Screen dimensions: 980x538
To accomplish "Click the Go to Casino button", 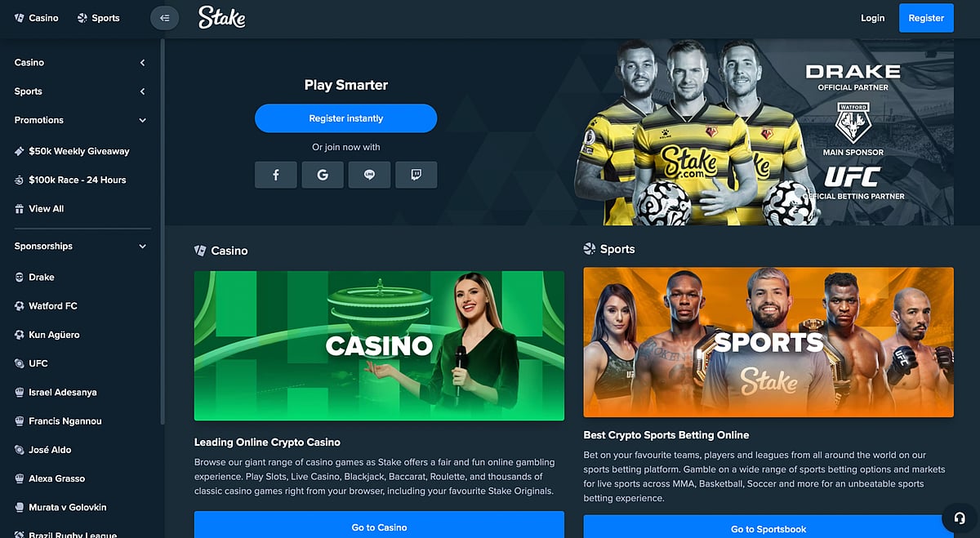I will pyautogui.click(x=379, y=525).
